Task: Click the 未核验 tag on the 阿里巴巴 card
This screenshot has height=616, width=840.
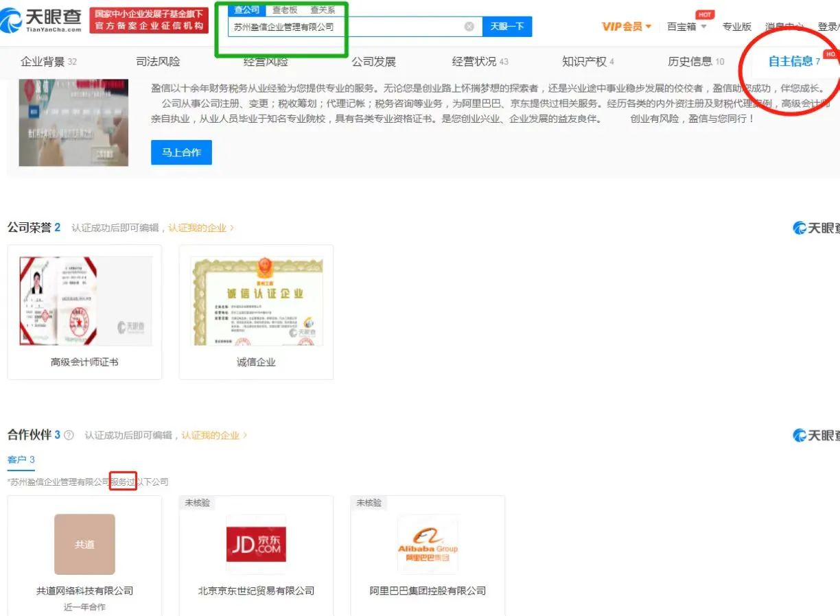Action: click(x=369, y=503)
